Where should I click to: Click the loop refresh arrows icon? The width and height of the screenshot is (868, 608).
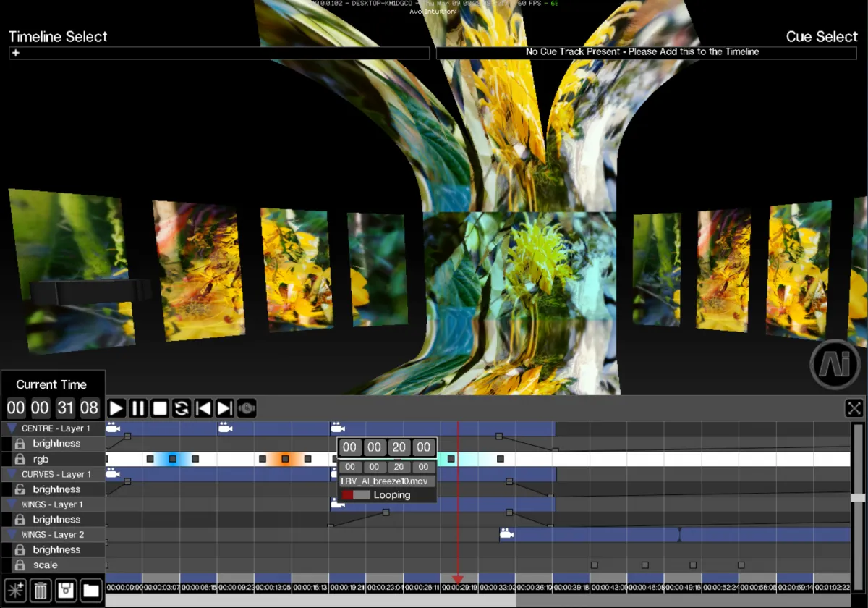pyautogui.click(x=182, y=408)
